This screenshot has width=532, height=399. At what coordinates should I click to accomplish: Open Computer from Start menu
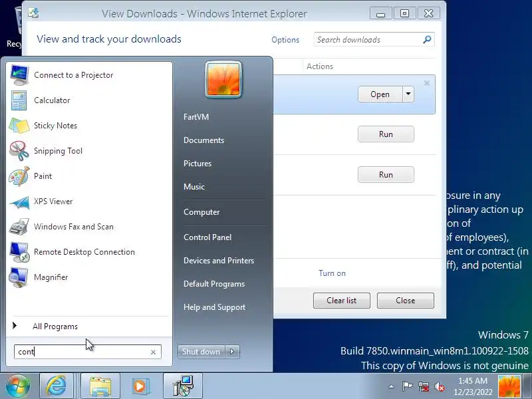(201, 212)
